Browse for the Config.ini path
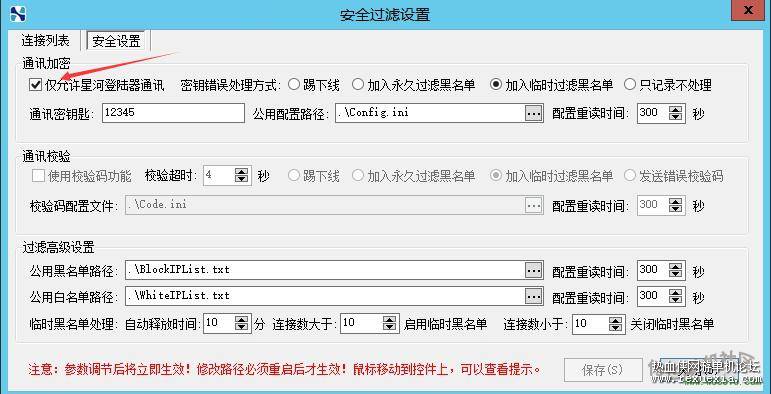This screenshot has height=394, width=771. 534,113
